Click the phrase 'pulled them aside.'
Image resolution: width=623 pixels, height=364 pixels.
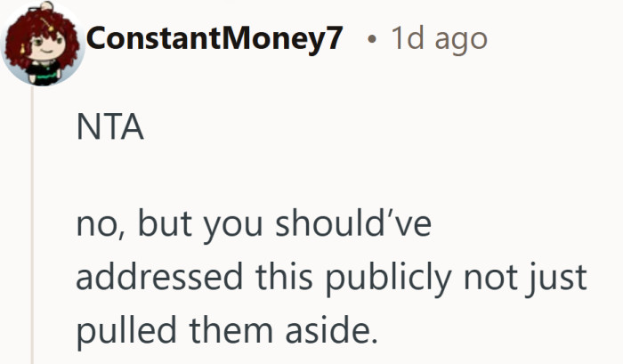click(x=226, y=331)
